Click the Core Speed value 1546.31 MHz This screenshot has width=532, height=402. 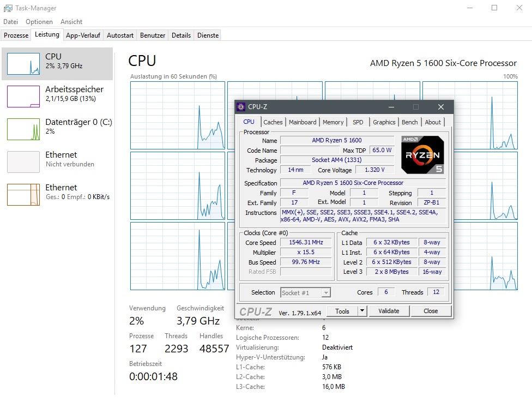(x=306, y=242)
